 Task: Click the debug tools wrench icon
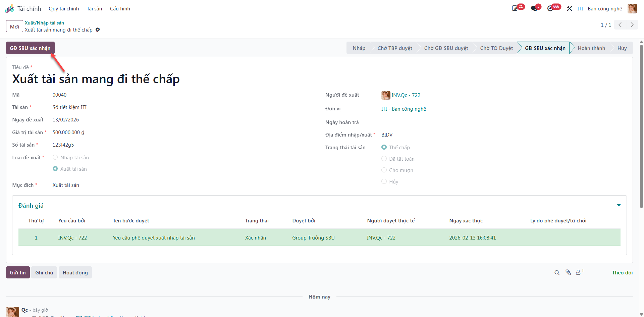tap(570, 8)
